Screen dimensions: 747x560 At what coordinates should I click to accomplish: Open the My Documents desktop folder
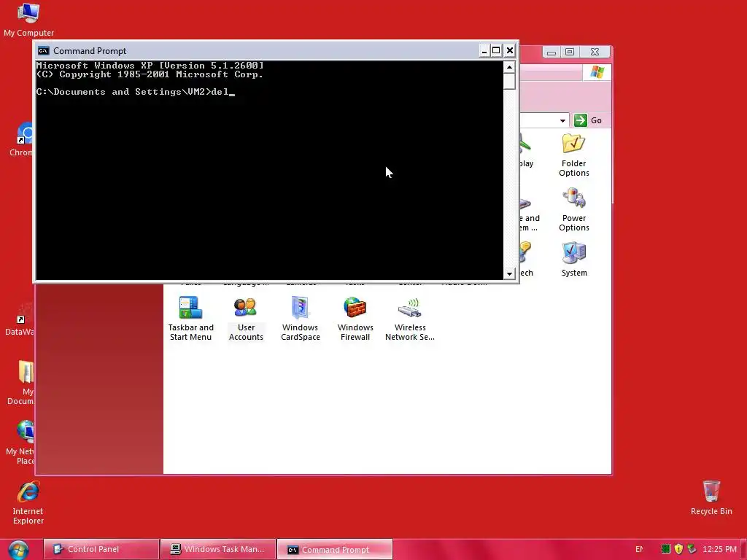click(22, 382)
